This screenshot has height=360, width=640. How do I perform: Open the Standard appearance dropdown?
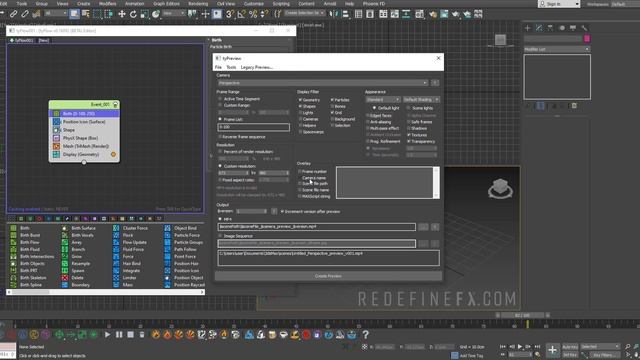(383, 100)
